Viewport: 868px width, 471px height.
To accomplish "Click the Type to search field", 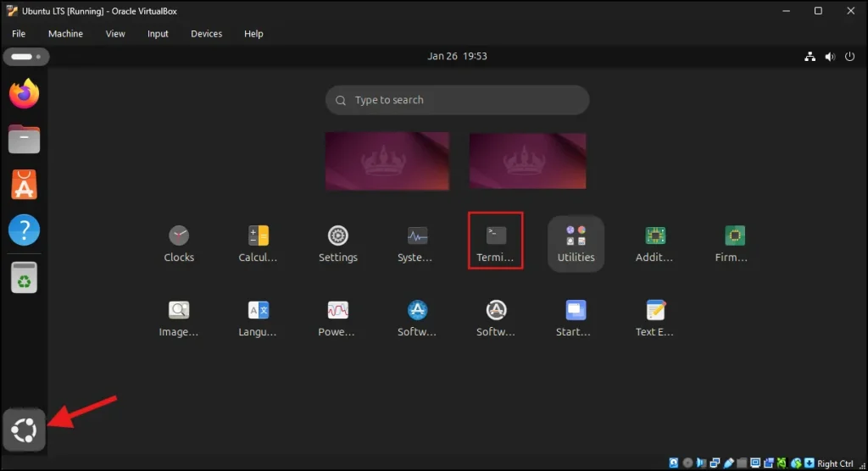I will (x=457, y=100).
